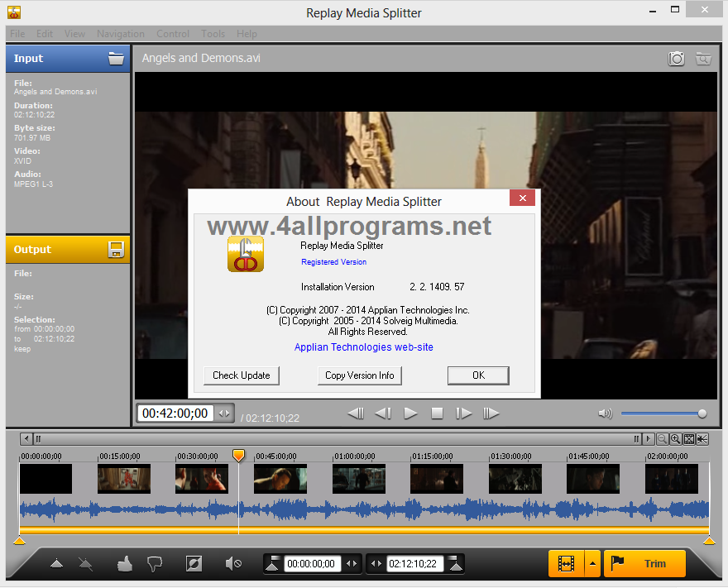Click the timeline scrollbar track
728x588 pixels.
tap(337, 438)
